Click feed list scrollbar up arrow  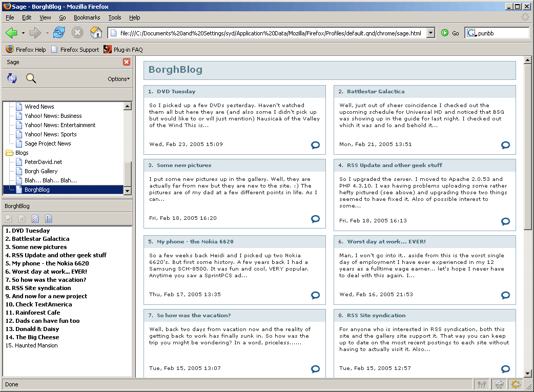(128, 106)
